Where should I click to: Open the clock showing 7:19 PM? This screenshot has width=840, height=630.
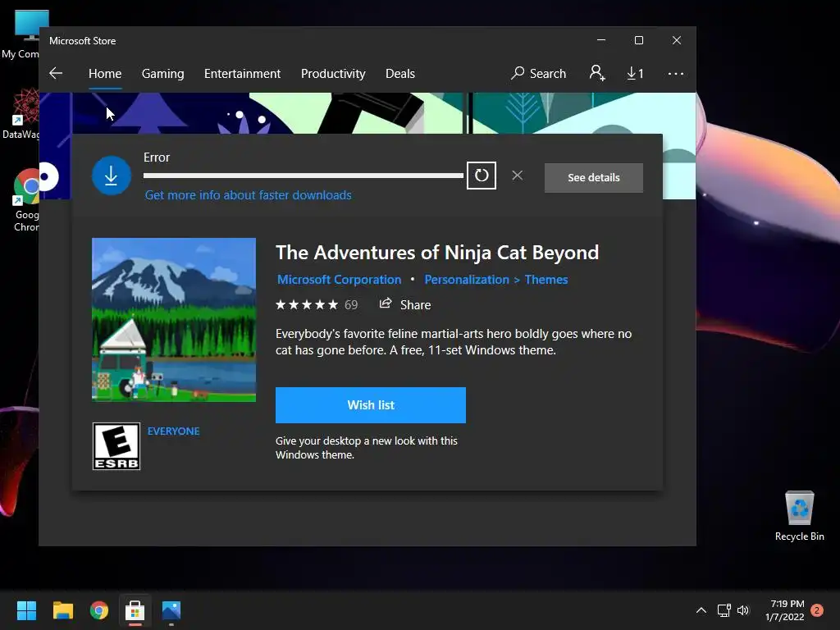click(785, 610)
